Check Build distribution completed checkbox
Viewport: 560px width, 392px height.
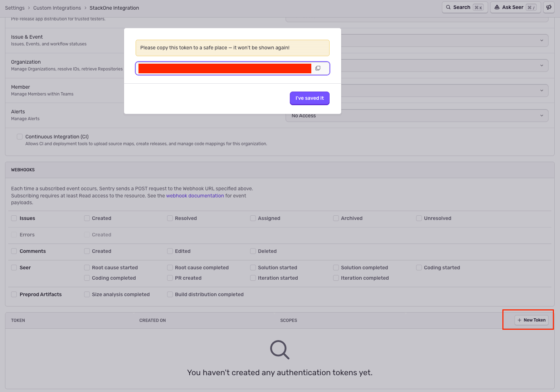pos(170,294)
